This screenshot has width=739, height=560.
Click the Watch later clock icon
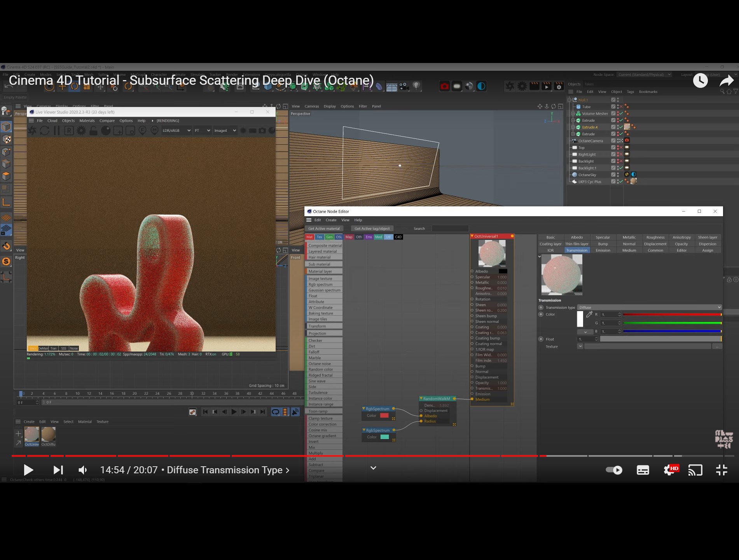tap(701, 80)
